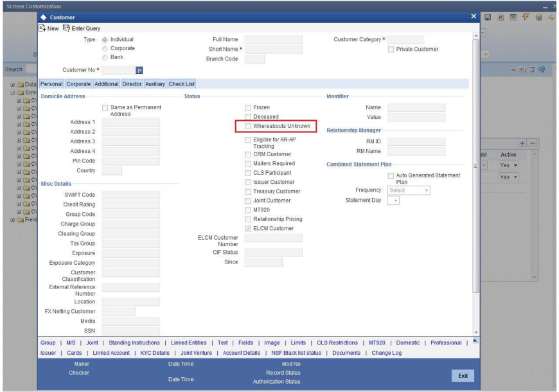Open the Corporate tab
This screenshot has height=392, width=559.
78,84
